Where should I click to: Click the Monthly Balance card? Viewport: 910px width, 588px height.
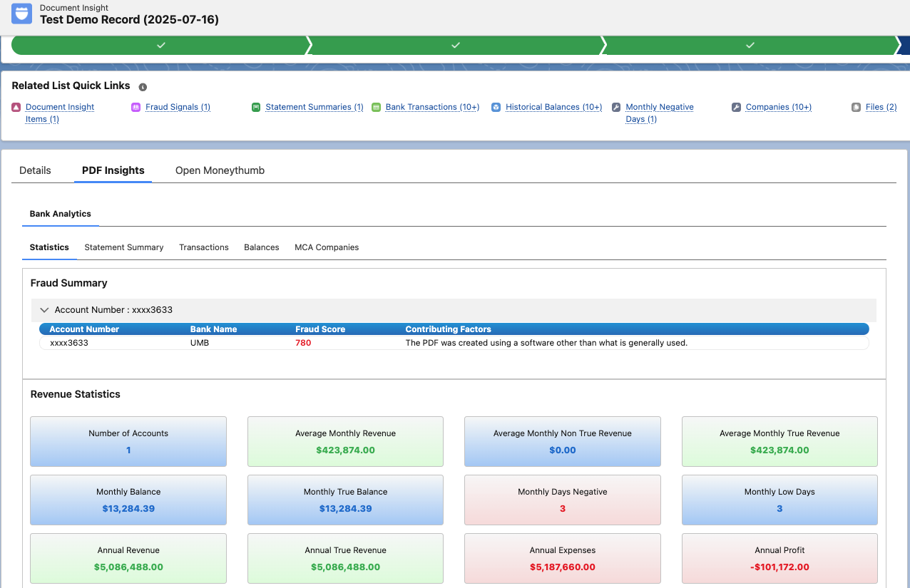click(128, 500)
